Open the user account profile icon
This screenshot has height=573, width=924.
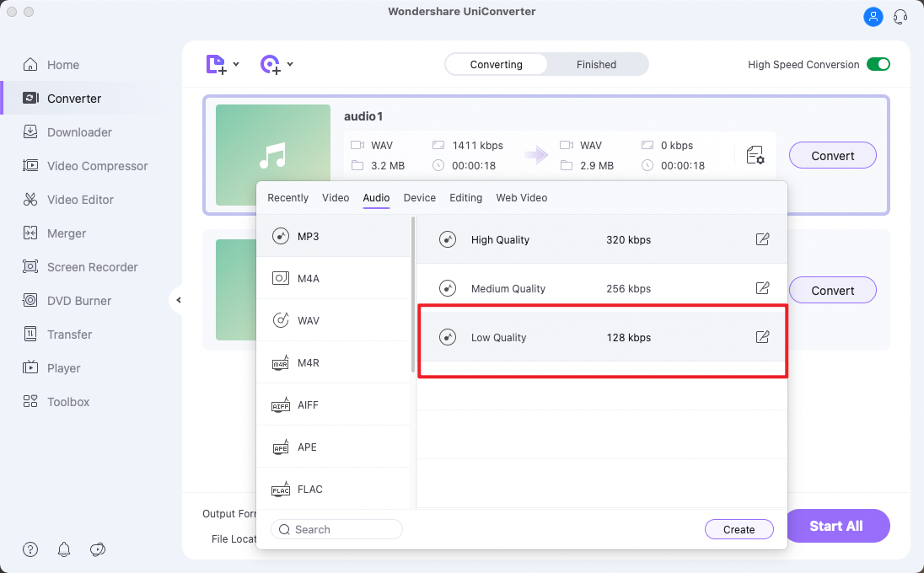(x=873, y=17)
